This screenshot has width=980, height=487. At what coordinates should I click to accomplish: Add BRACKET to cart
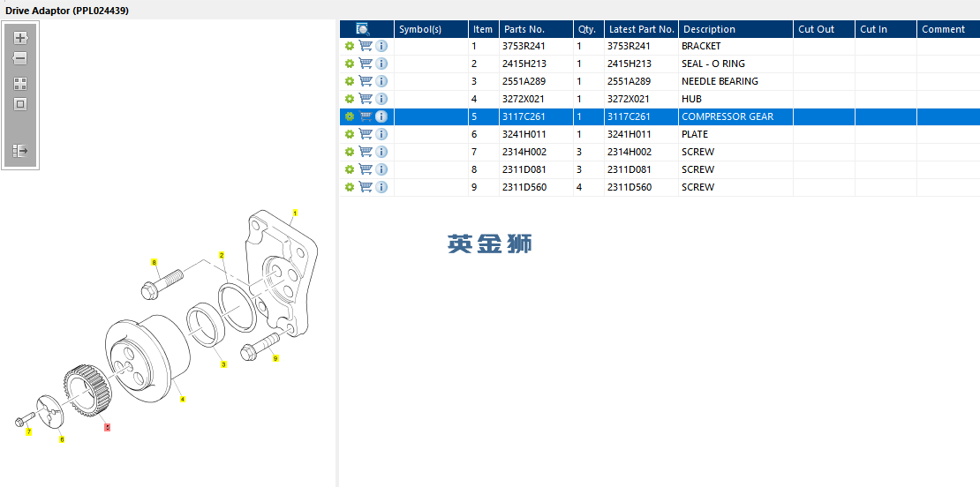[x=366, y=46]
